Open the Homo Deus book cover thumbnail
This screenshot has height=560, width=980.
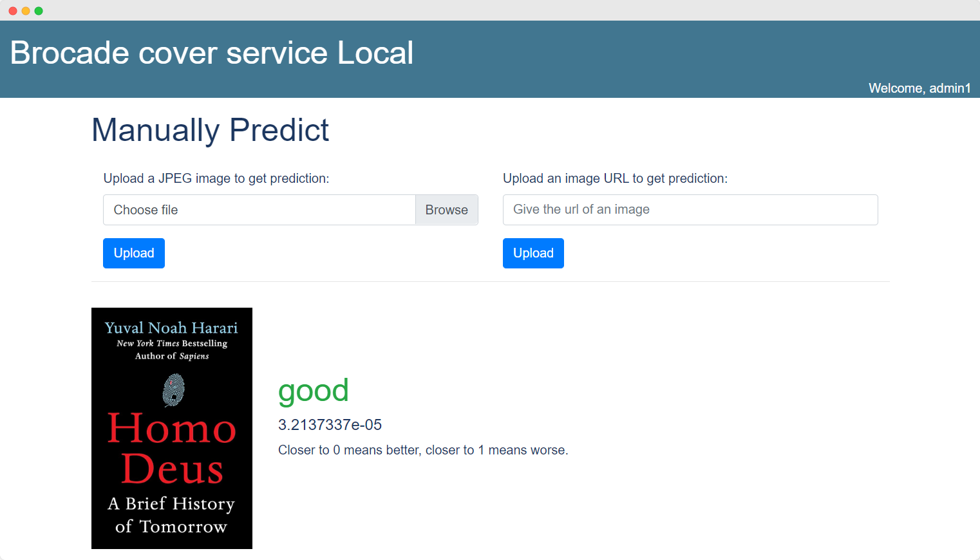coord(172,428)
